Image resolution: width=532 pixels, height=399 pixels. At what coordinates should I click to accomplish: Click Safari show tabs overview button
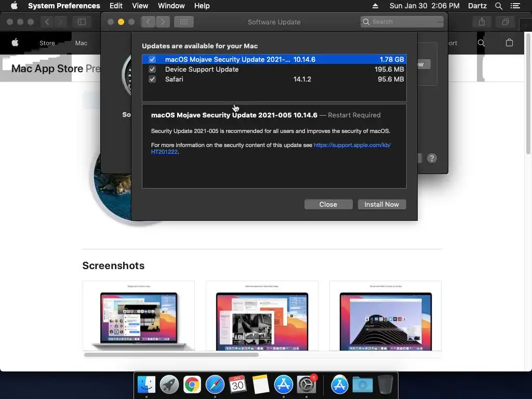click(506, 22)
